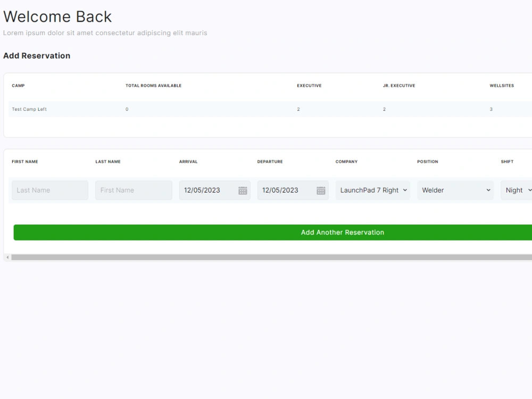Focus the First Name placeholder input field
Image resolution: width=532 pixels, height=399 pixels.
tap(134, 190)
